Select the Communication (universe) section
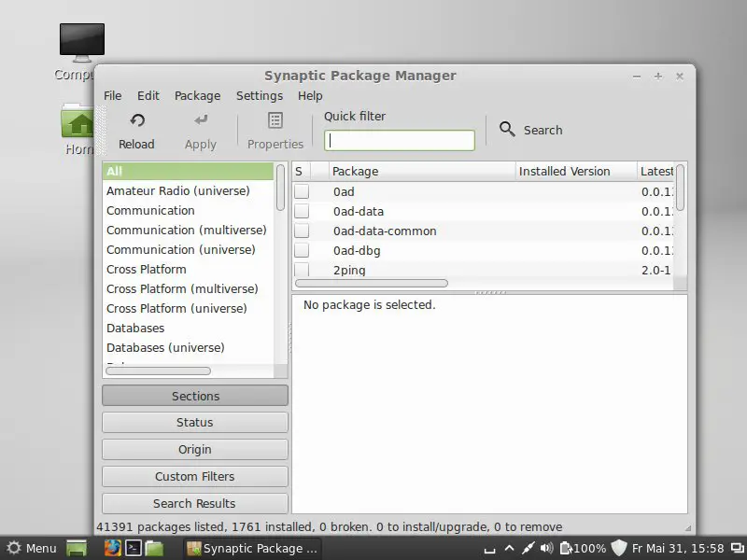Viewport: 747px width, 560px height. (x=189, y=249)
